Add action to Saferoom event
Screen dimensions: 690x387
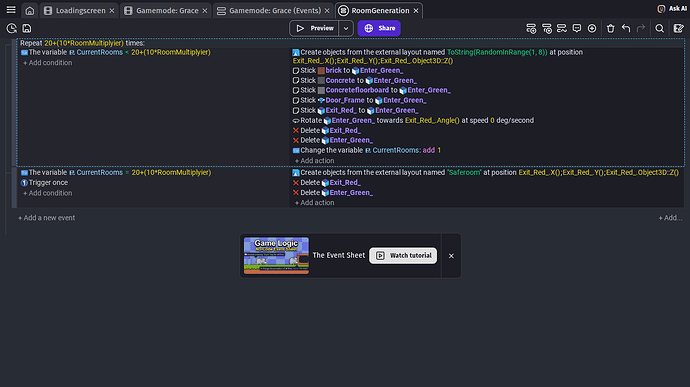pos(314,203)
